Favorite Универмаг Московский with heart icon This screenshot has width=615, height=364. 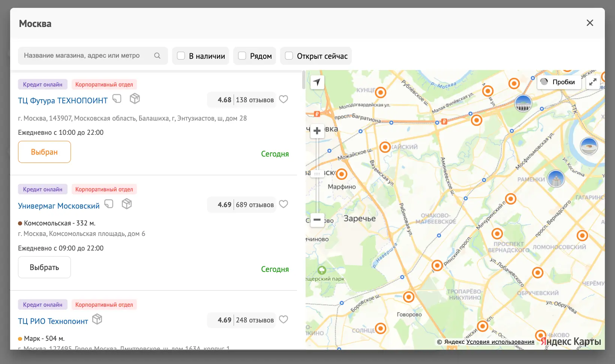pos(283,204)
